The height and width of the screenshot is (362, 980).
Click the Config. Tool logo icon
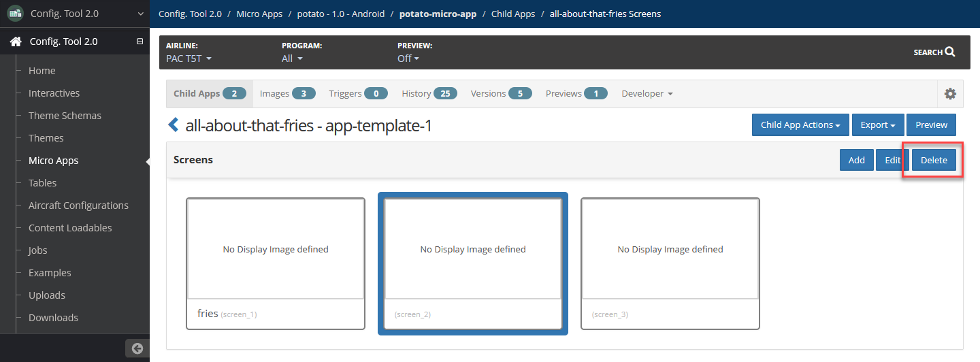click(15, 14)
